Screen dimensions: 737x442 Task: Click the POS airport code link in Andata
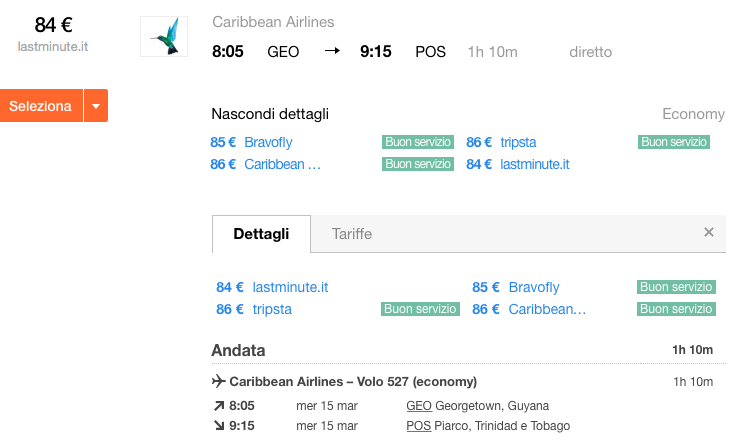(418, 426)
